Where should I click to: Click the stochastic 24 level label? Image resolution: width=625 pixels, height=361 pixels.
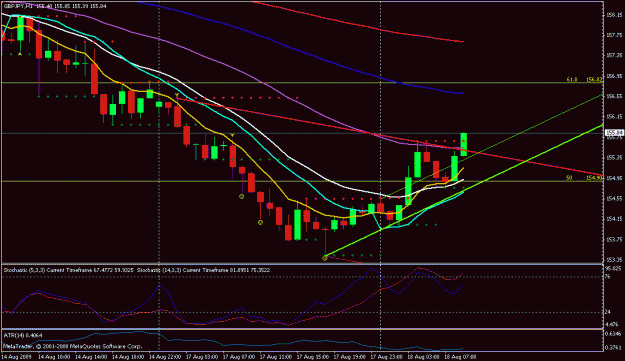point(608,312)
